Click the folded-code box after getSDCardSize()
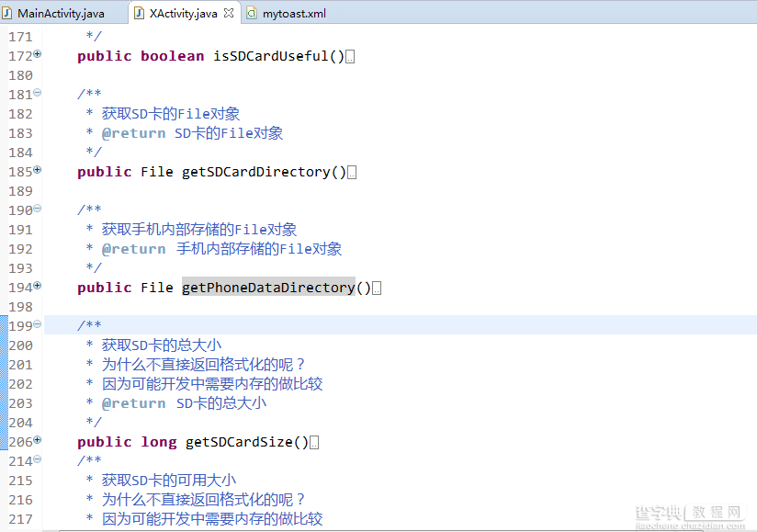The width and height of the screenshot is (757, 532). pos(314,443)
